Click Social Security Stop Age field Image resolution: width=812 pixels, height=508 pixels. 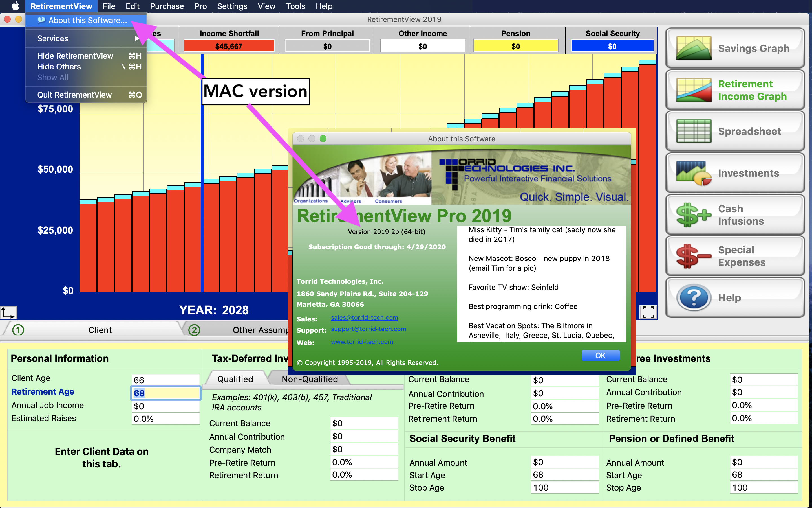(565, 487)
